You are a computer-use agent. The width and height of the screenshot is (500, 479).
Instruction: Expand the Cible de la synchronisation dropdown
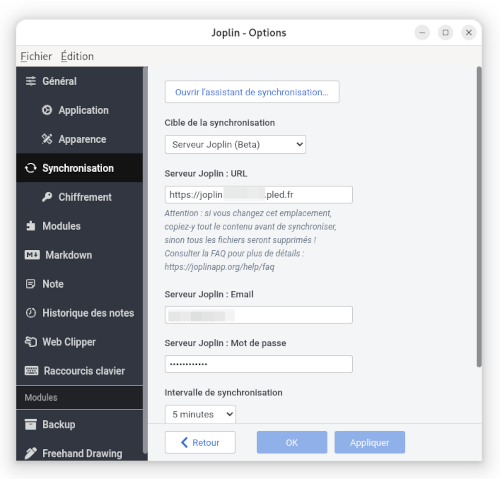point(235,144)
